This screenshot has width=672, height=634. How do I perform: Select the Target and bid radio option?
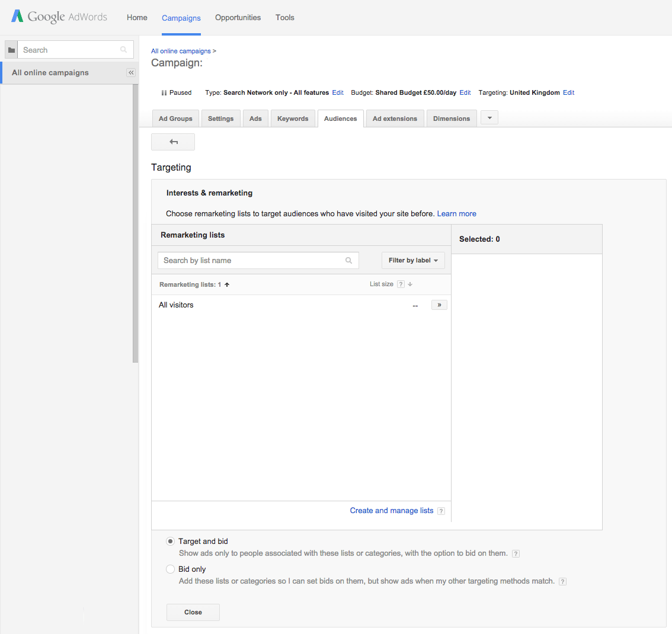170,542
